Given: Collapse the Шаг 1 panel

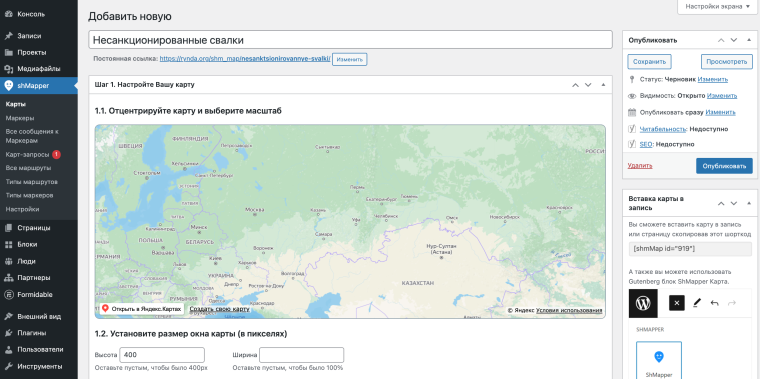Looking at the screenshot, I should point(603,85).
